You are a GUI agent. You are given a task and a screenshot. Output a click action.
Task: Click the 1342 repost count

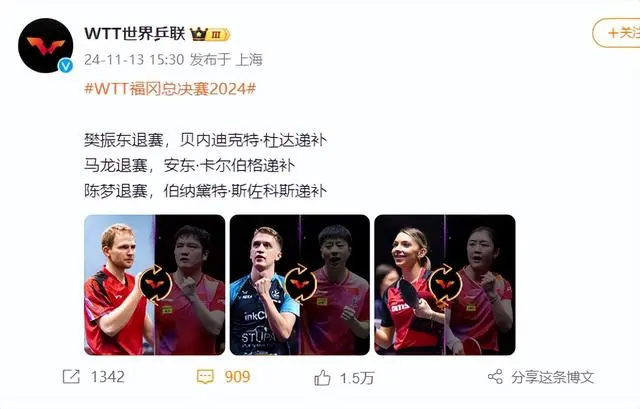(108, 376)
